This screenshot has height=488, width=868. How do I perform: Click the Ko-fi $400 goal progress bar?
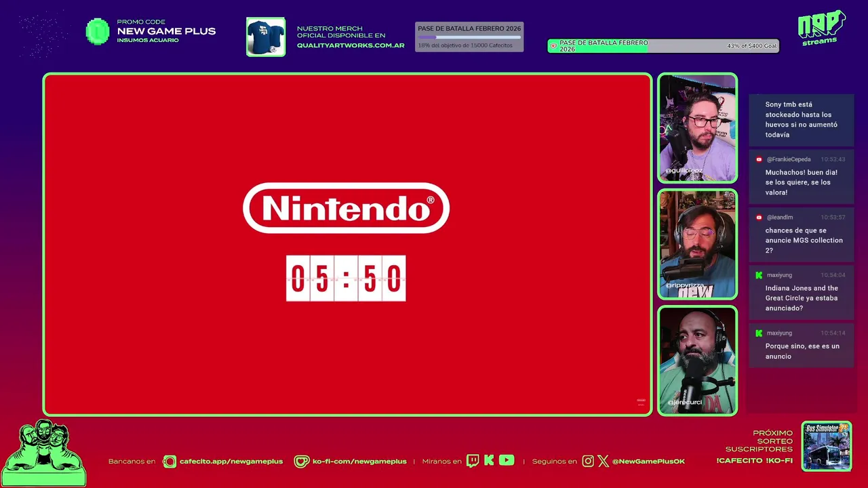tap(663, 46)
